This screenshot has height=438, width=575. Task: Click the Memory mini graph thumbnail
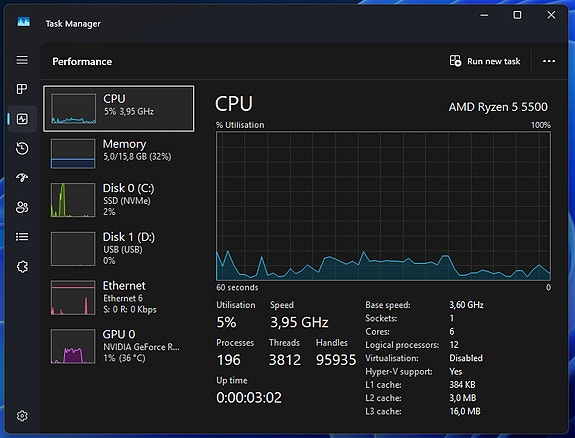pos(73,153)
